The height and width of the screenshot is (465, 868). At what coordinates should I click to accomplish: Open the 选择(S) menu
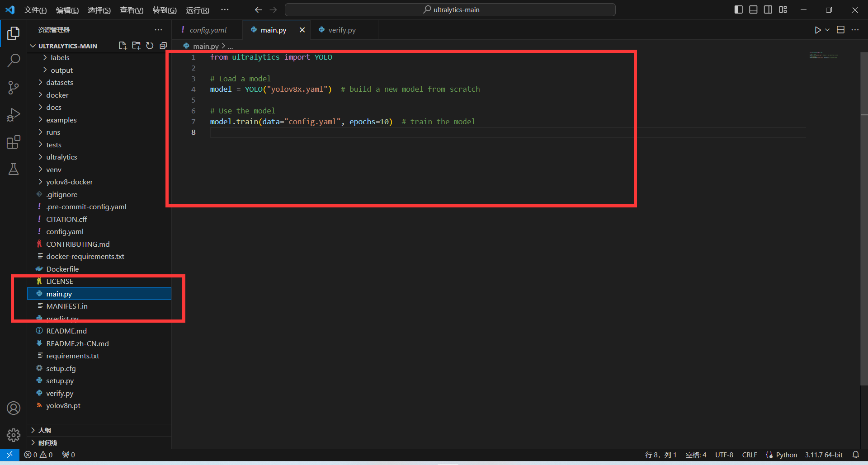pyautogui.click(x=99, y=10)
